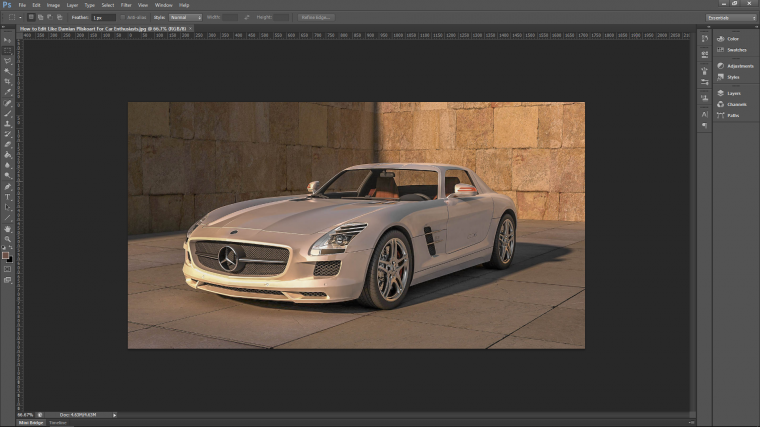
Task: Select the Eraser tool
Action: 7,144
